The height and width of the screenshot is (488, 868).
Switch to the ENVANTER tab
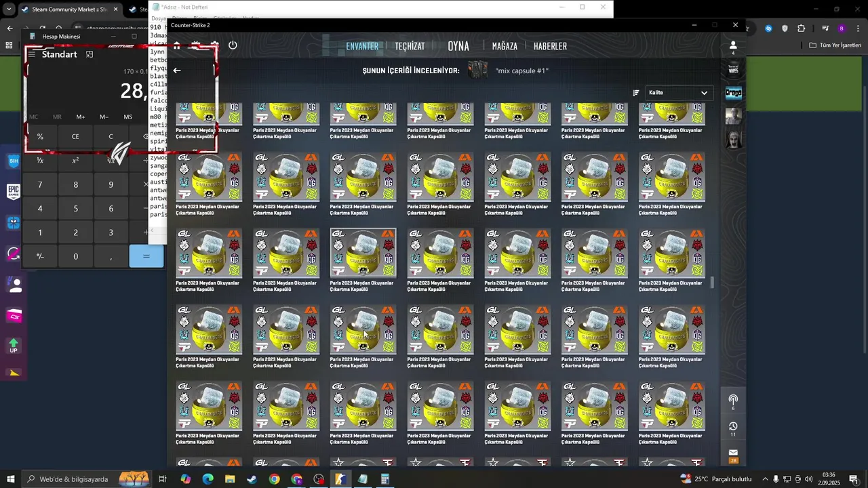click(362, 46)
